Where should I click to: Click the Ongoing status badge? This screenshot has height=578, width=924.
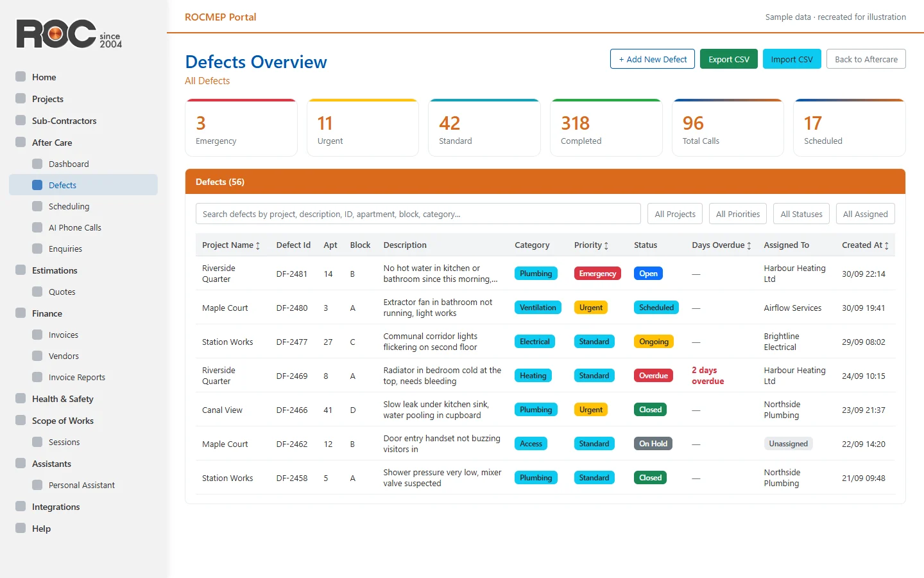[x=654, y=342]
